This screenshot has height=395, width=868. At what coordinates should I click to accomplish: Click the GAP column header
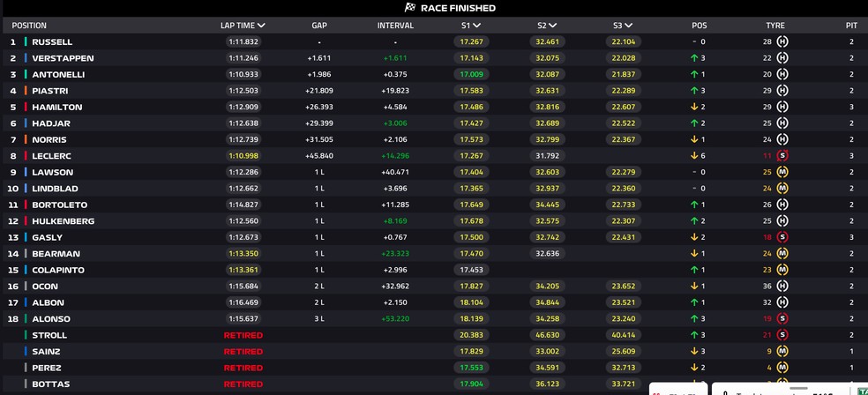pyautogui.click(x=319, y=26)
